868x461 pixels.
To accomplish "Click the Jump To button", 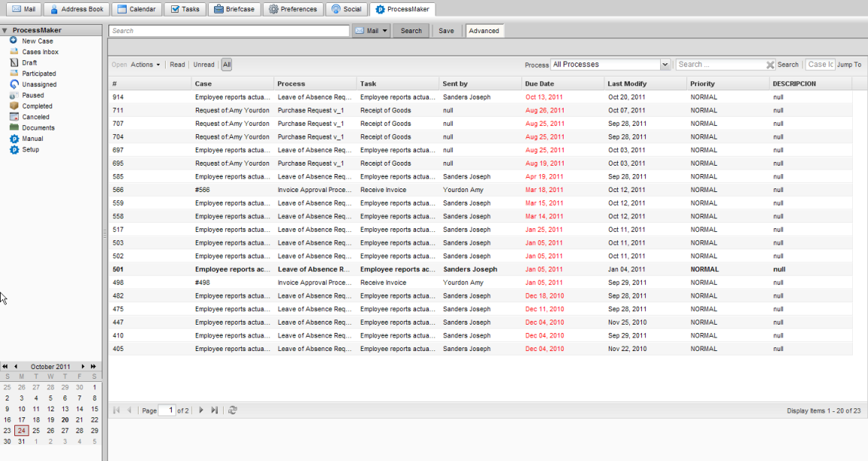I will tap(848, 65).
